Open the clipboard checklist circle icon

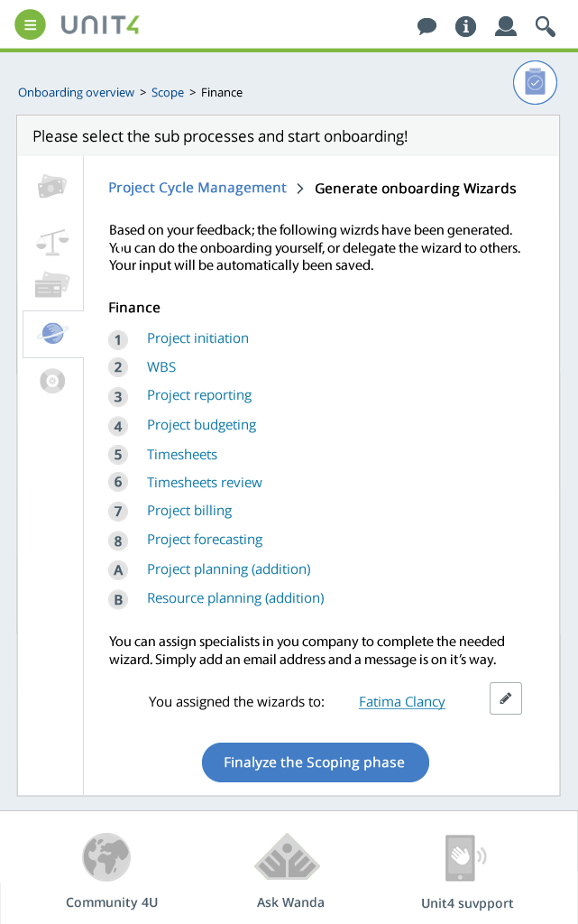(535, 82)
